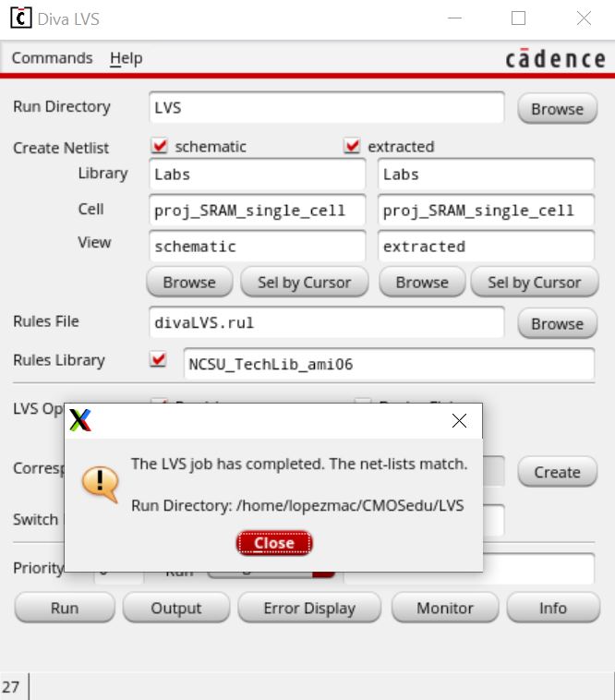Click the X logo icon in the popup
Viewport: 615px width, 700px height.
coord(80,420)
